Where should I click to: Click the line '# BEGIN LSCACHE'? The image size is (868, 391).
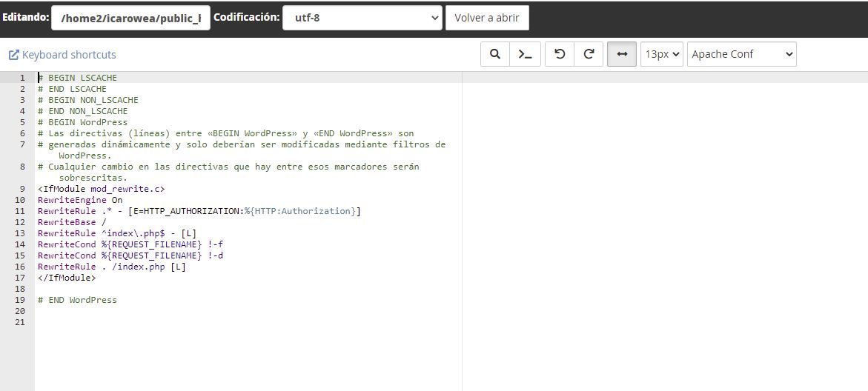click(78, 78)
